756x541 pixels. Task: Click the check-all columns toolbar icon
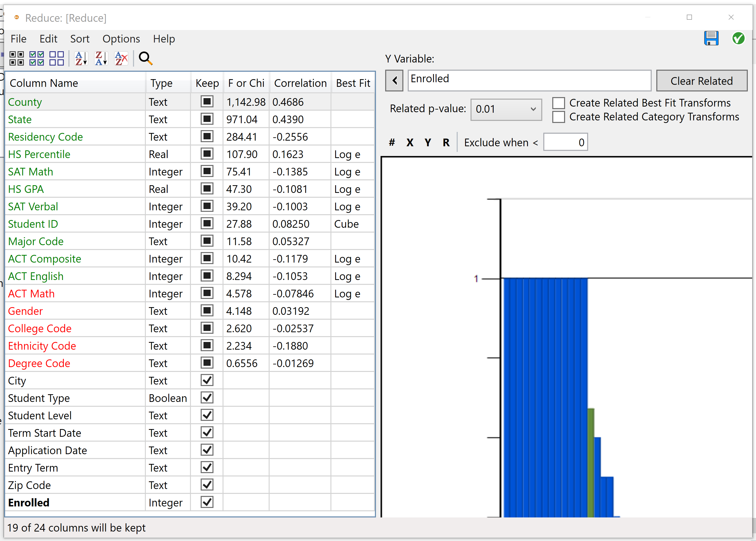(37, 58)
